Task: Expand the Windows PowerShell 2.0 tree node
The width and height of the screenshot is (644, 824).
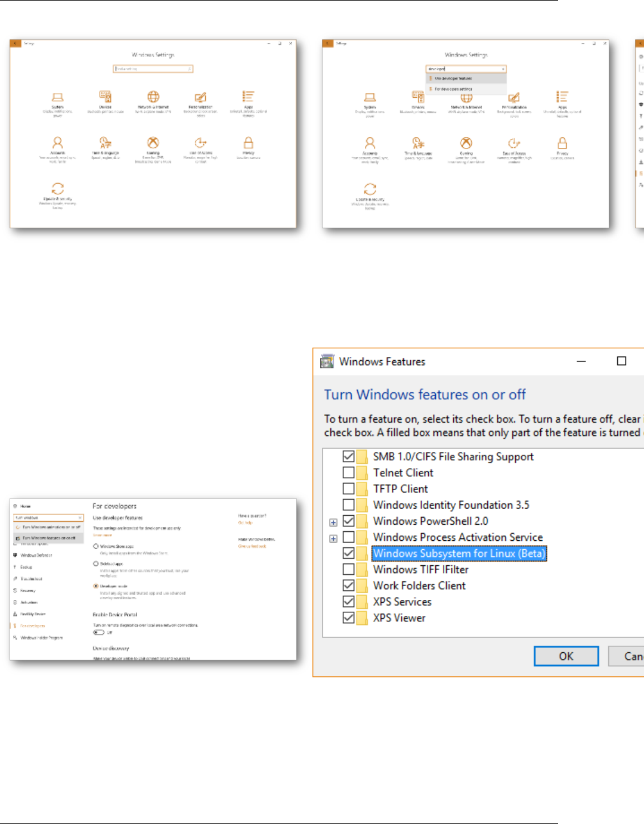Action: click(x=333, y=522)
